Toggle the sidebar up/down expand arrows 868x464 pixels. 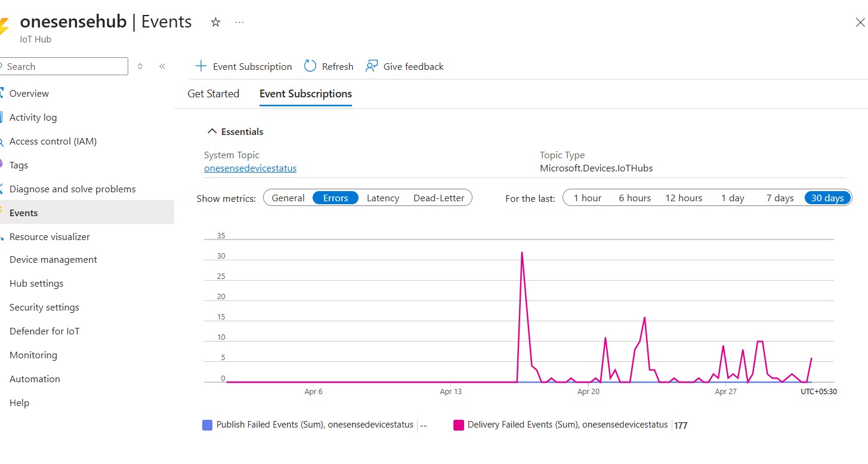140,66
